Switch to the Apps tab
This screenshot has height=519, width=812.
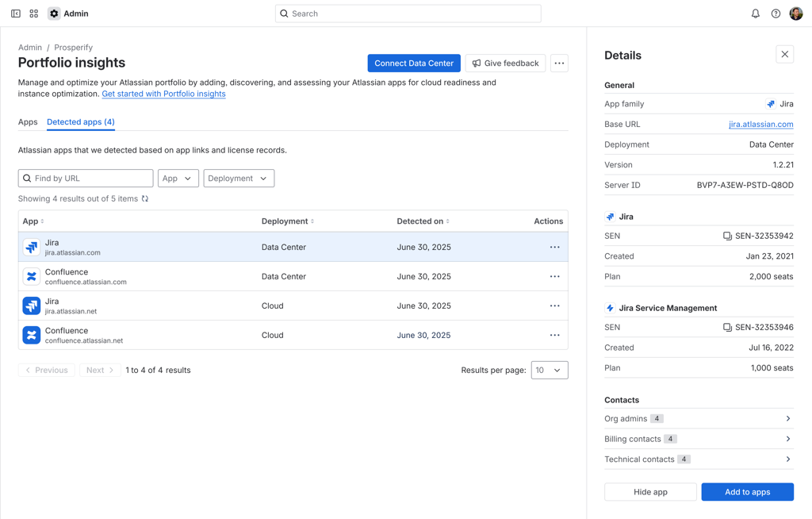tap(28, 122)
